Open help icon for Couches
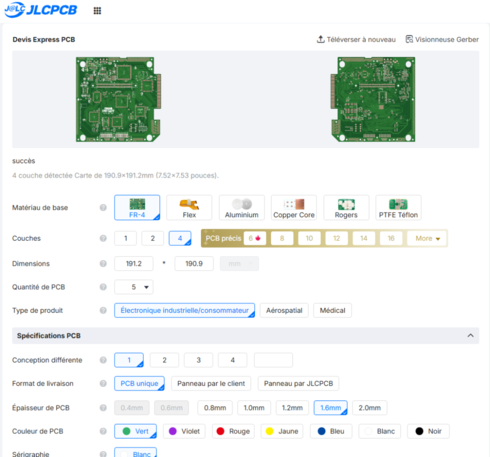Screen dimensions: 490x457 click(103, 238)
